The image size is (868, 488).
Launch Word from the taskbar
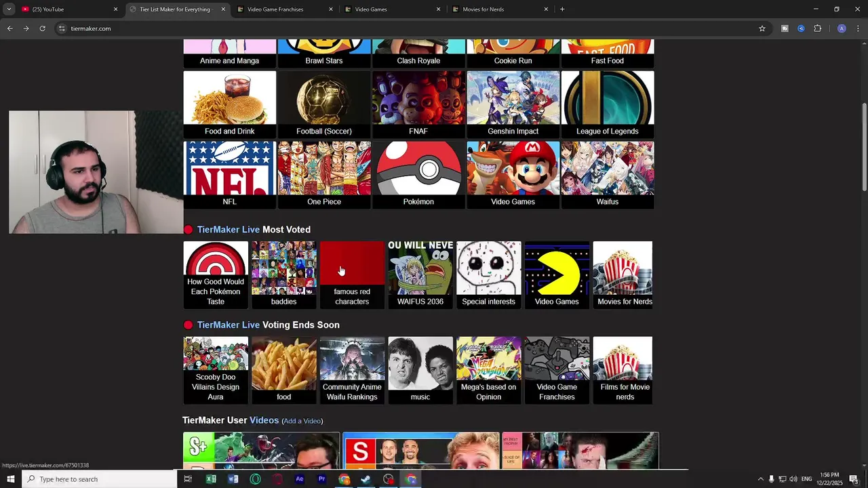point(233,479)
